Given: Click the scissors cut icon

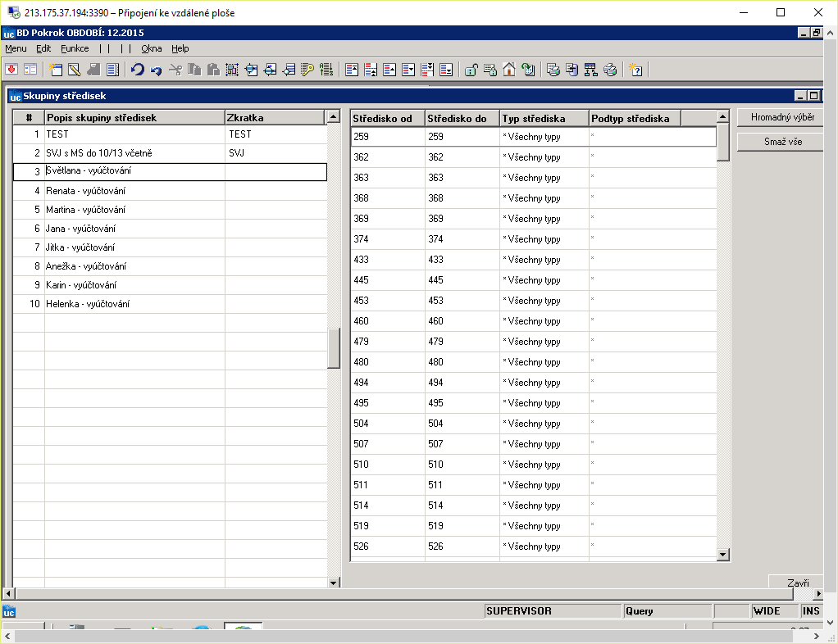Looking at the screenshot, I should 175,70.
